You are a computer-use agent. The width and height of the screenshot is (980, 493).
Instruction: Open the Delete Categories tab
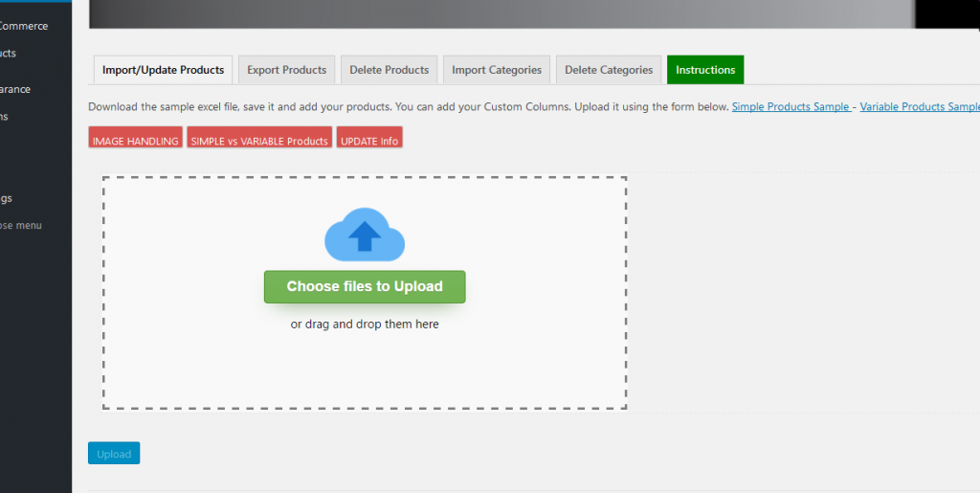[x=608, y=70]
